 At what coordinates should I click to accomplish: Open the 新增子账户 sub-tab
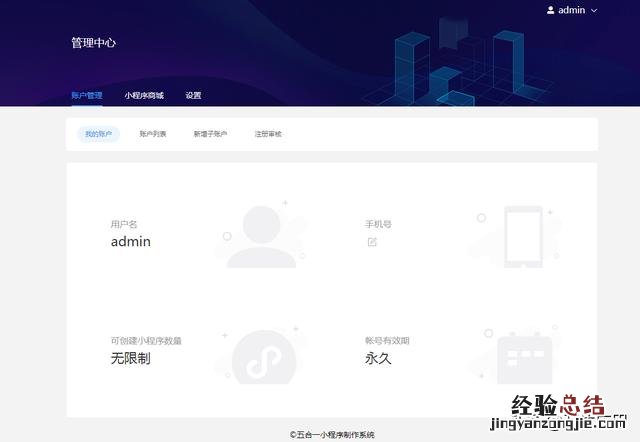coord(210,134)
